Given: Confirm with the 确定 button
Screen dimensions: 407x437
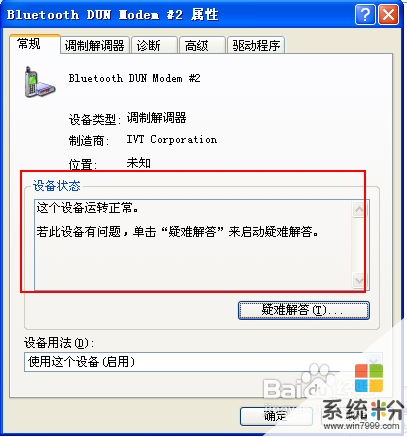Looking at the screenshot, I should (x=276, y=416).
